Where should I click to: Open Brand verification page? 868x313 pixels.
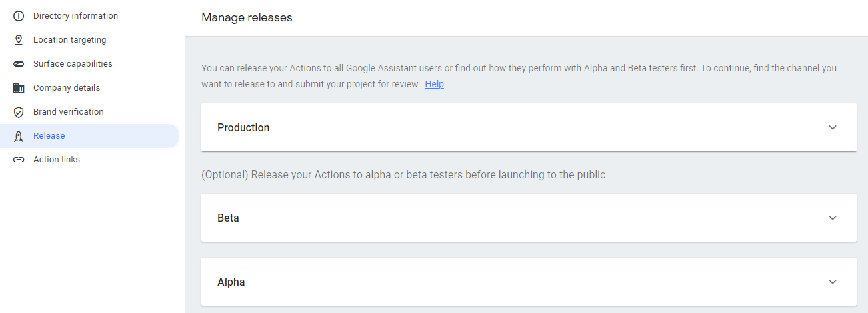(69, 112)
